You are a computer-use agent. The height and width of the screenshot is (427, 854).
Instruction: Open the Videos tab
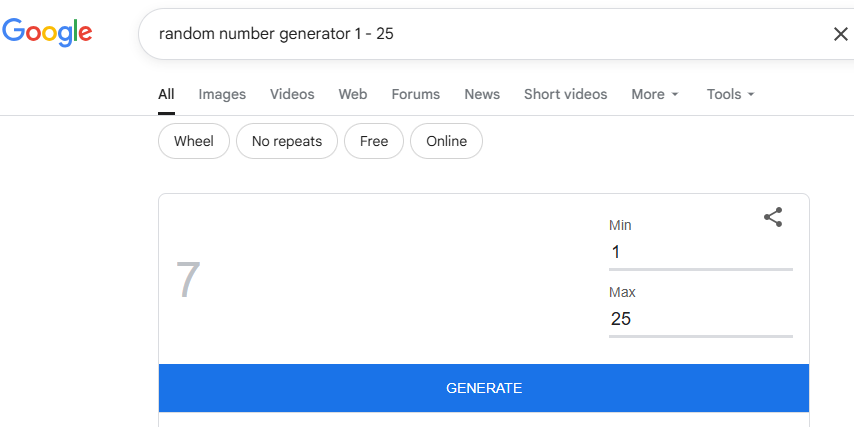[292, 94]
